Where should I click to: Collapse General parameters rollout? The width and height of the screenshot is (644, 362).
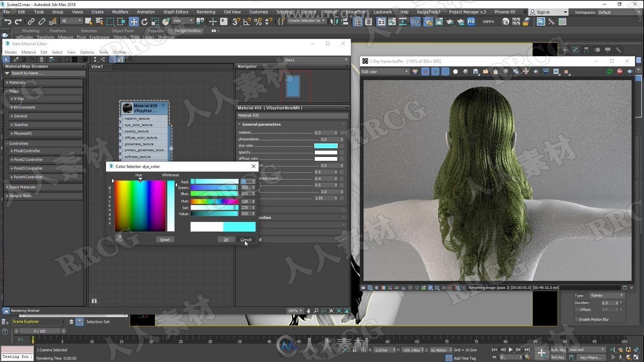coord(292,124)
